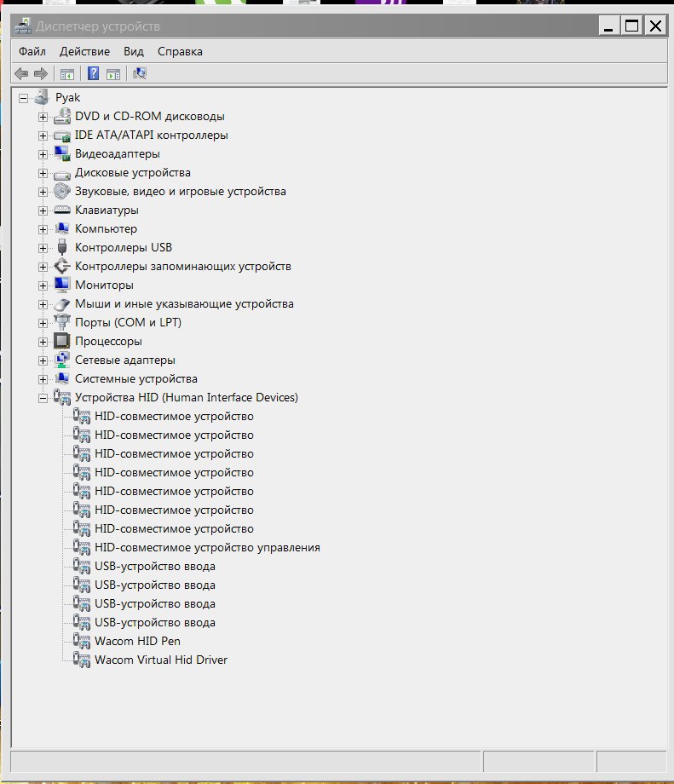The width and height of the screenshot is (674, 784).
Task: Select Звуковые, видео и игровые устройства label
Action: (x=181, y=191)
